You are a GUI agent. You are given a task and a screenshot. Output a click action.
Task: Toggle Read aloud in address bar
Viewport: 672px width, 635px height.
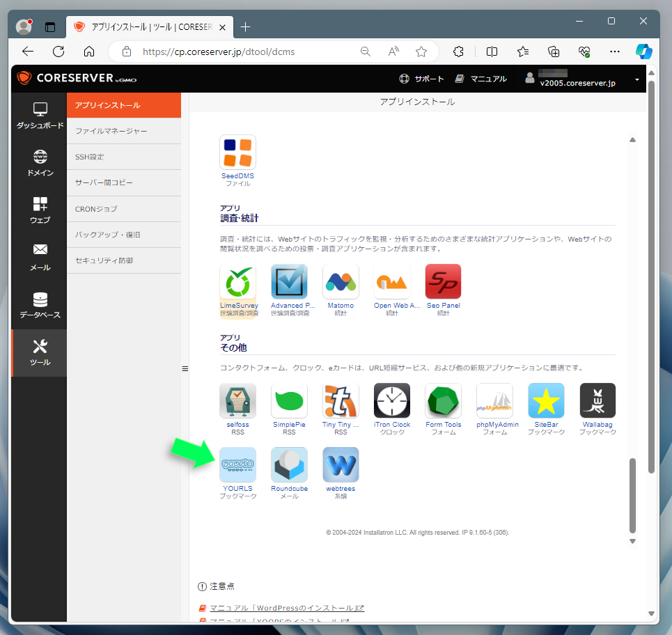(x=393, y=52)
